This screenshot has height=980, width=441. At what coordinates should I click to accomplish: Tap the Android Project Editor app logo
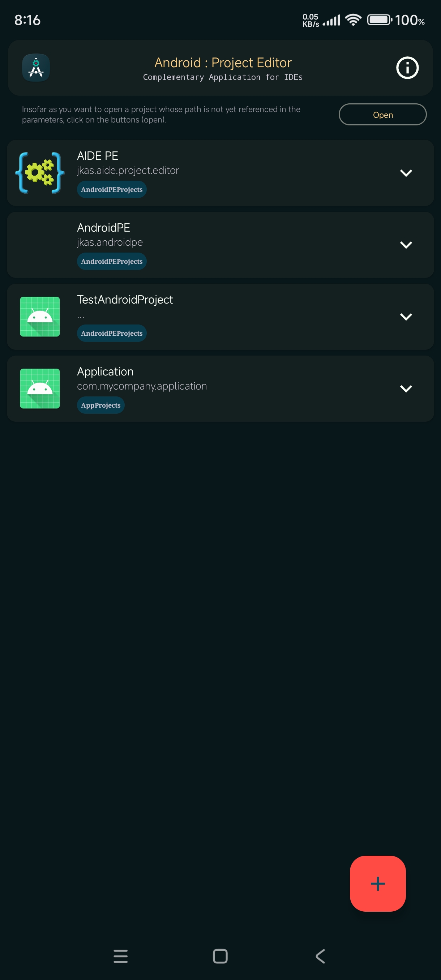click(x=36, y=68)
